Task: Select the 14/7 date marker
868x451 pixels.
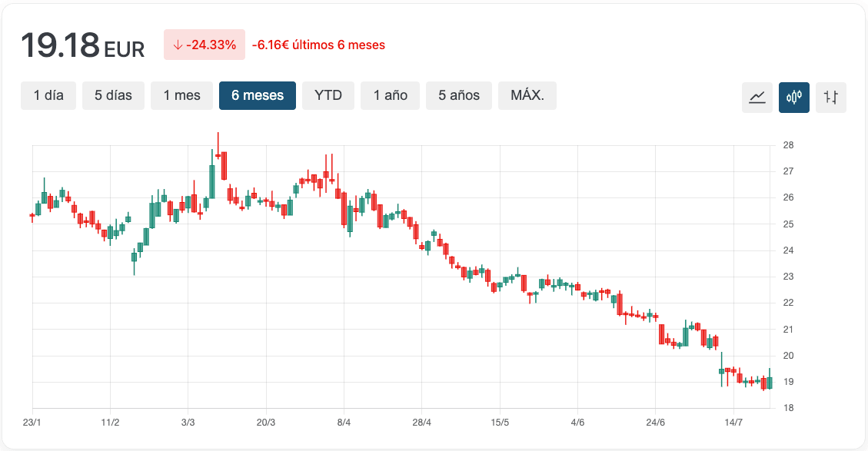Action: coord(733,423)
